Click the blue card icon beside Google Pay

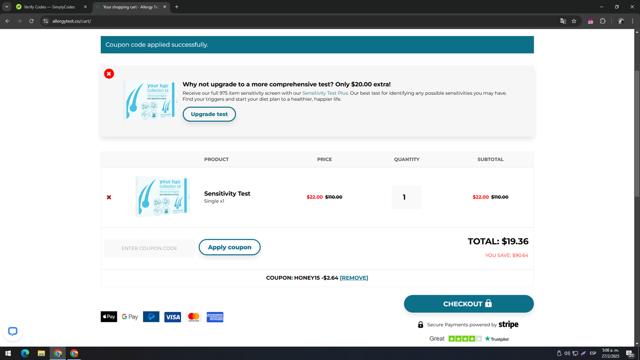[151, 317]
